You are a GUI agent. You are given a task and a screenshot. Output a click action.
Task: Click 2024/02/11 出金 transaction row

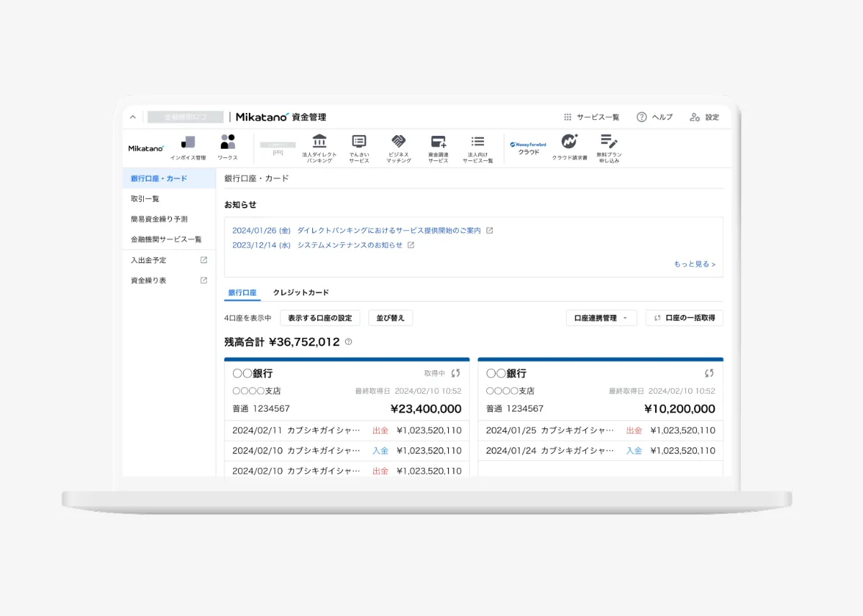pyautogui.click(x=347, y=431)
